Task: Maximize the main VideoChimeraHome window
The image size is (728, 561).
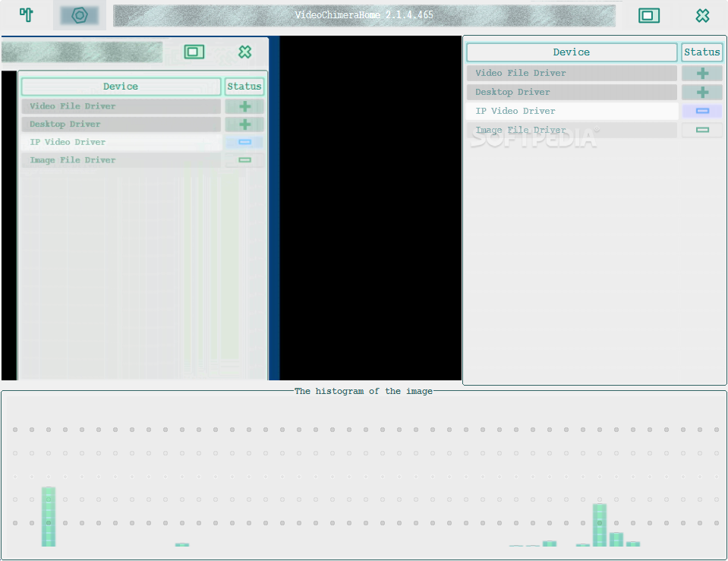Action: point(648,15)
